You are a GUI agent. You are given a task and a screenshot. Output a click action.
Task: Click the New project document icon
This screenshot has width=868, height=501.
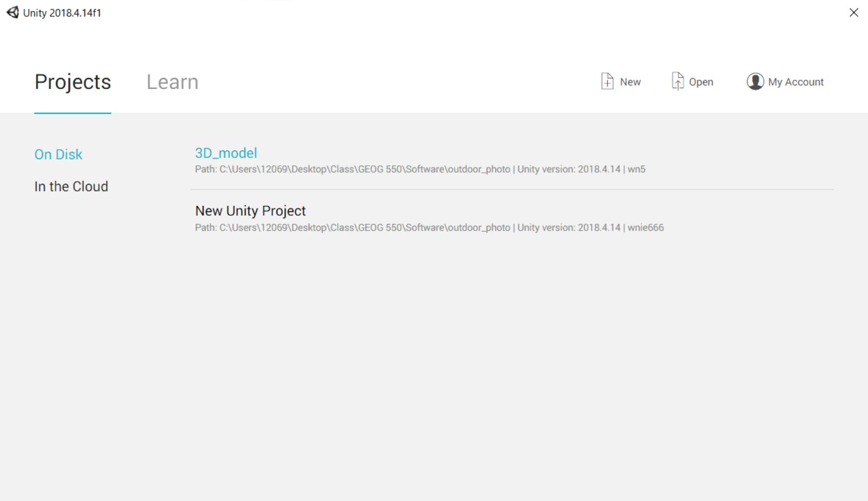[607, 82]
